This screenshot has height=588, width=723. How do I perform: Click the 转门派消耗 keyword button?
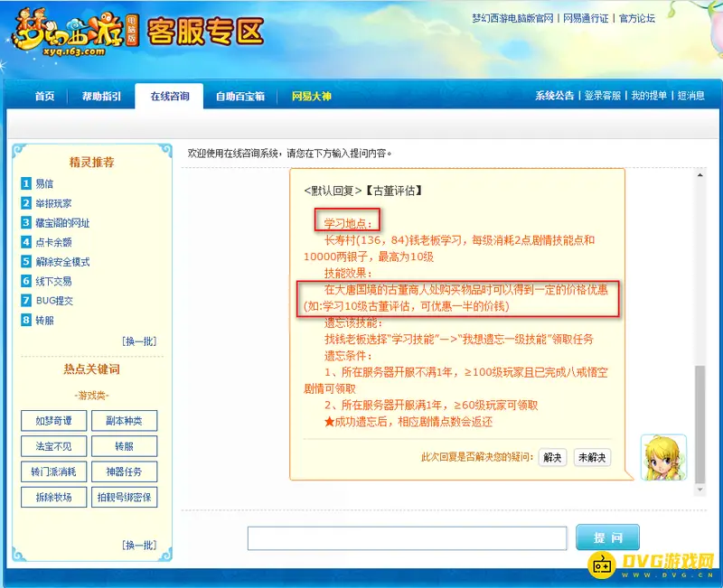(53, 471)
